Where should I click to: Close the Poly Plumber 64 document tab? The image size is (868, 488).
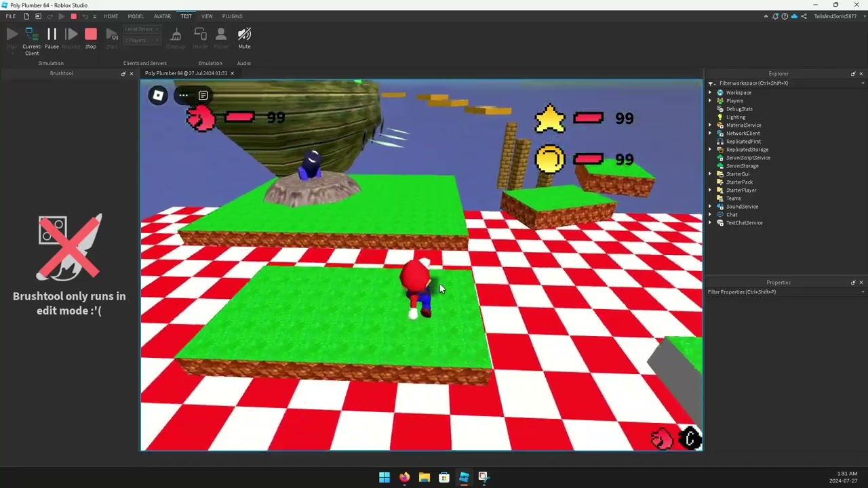tap(232, 73)
